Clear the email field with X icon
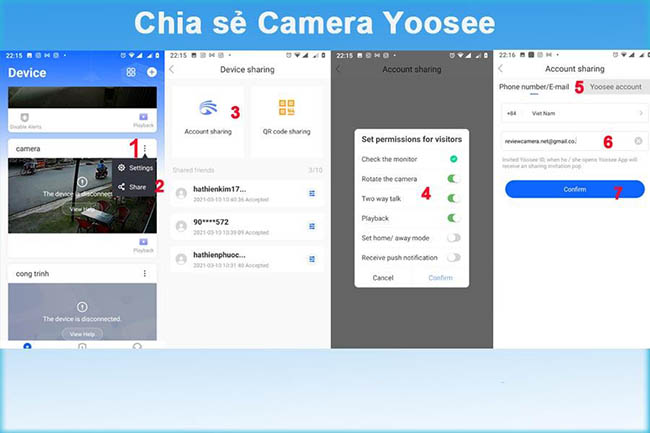The width and height of the screenshot is (650, 433). pos(638,141)
